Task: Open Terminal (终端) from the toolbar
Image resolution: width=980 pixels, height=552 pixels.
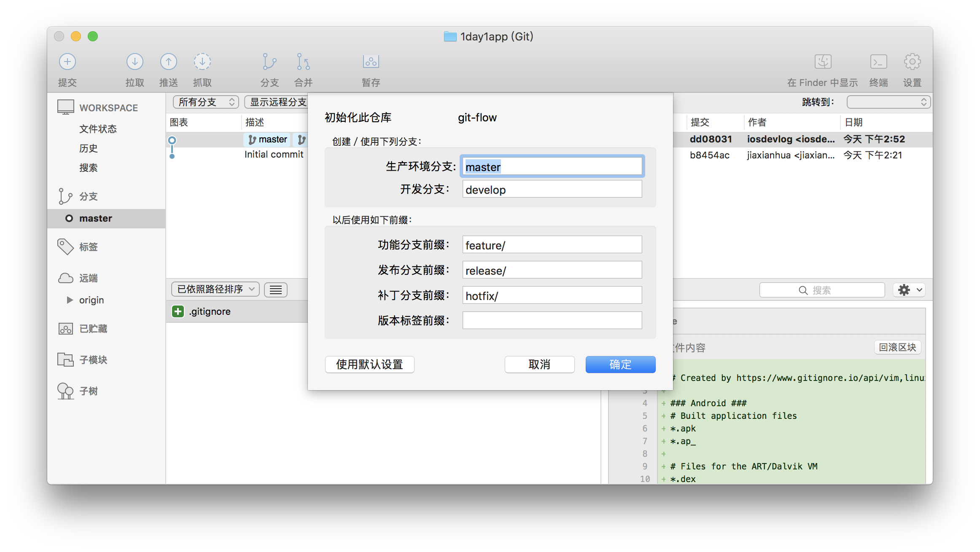Action: tap(878, 62)
